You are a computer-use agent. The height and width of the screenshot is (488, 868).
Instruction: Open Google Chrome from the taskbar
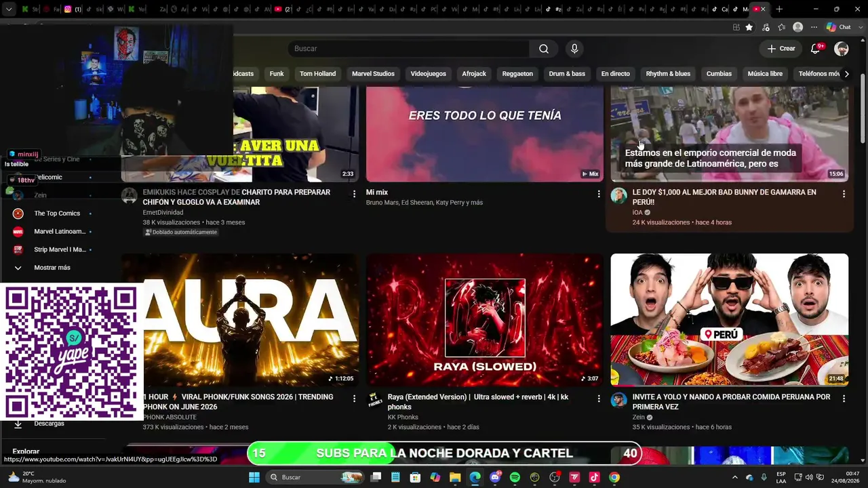[x=614, y=477]
